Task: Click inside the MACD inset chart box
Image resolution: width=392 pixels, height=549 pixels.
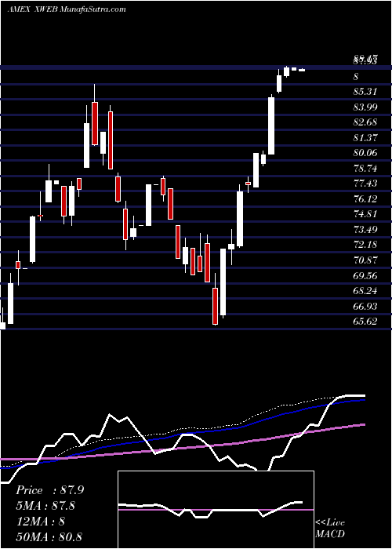Action: (x=216, y=510)
